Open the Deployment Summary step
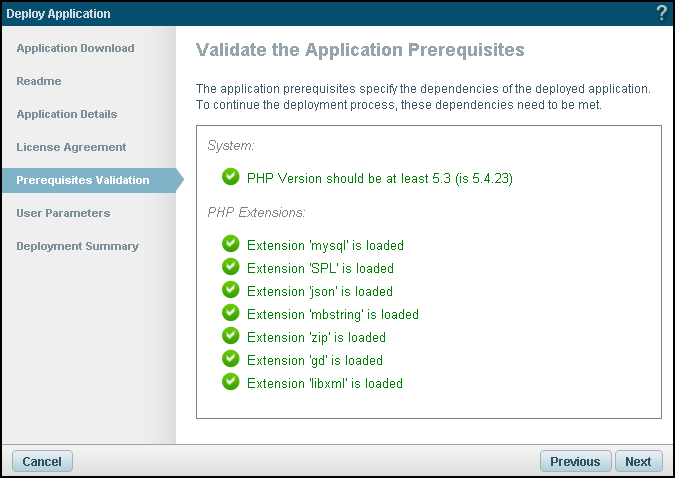 (x=77, y=246)
